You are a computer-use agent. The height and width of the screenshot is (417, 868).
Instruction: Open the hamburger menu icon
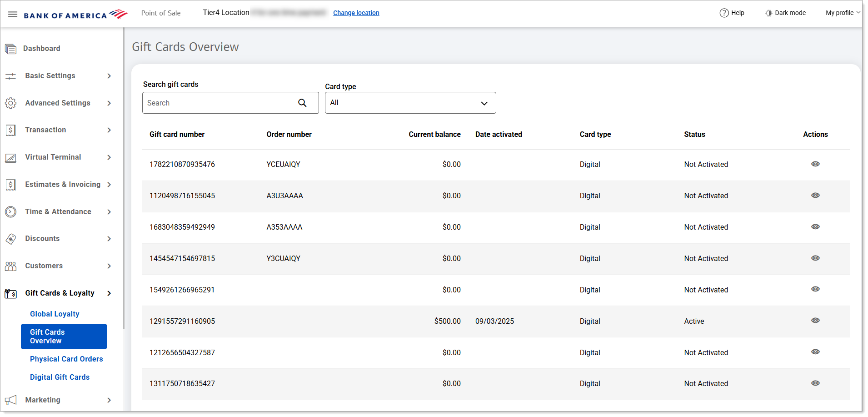pos(13,15)
